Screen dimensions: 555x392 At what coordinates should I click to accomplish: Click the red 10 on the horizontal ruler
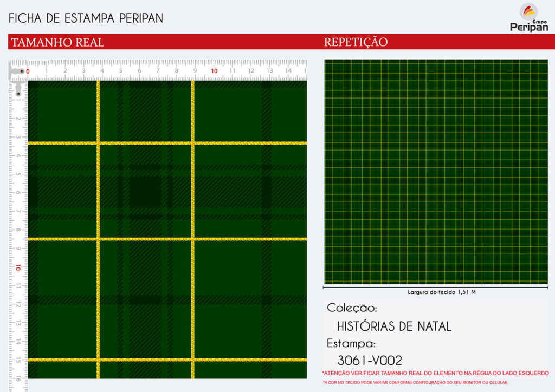pos(214,71)
